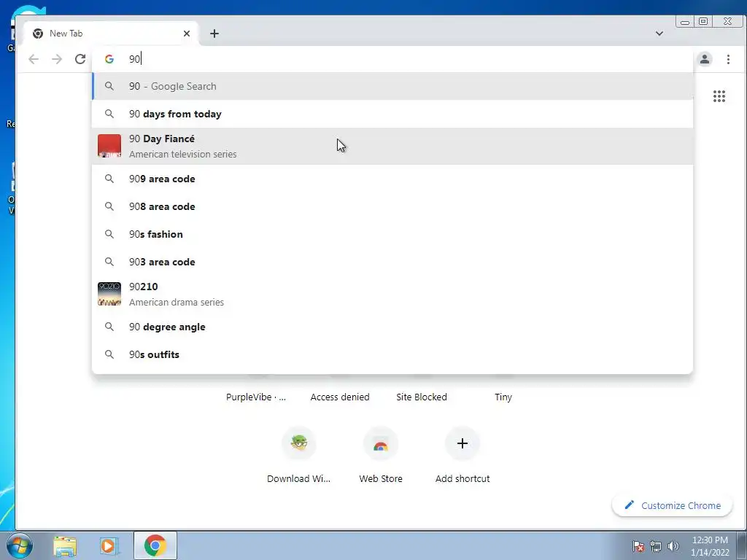Open the Chrome profile avatar icon
747x560 pixels.
(705, 59)
